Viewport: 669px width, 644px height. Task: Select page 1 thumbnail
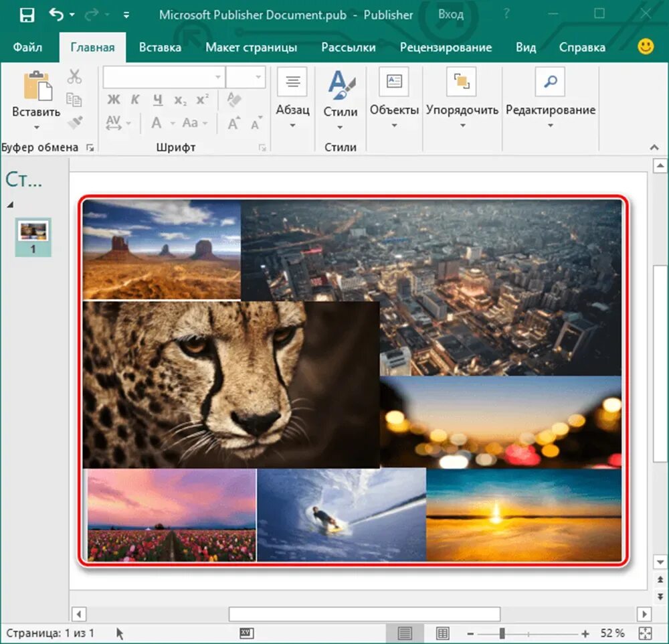coord(33,237)
